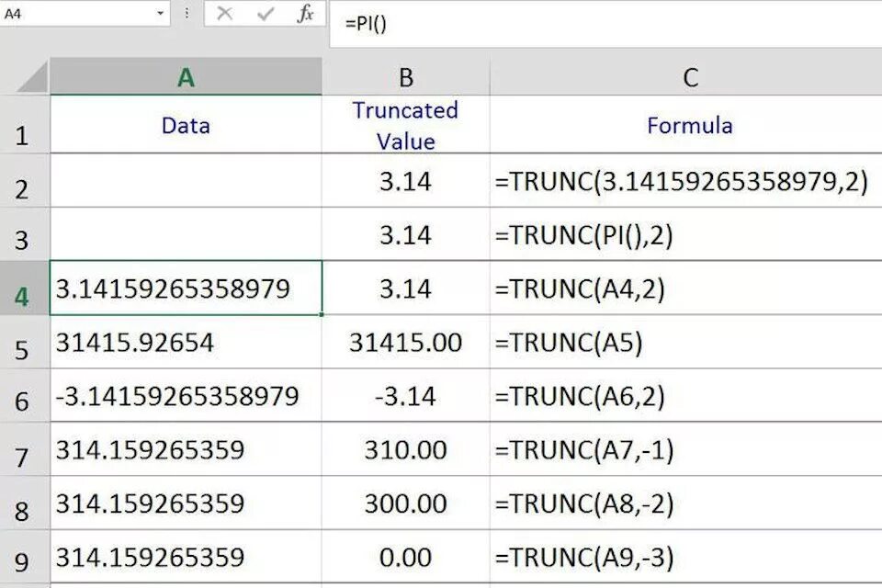Select cell A5 containing 31415.92654
Viewport: 882px width, 588px height.
click(x=186, y=342)
